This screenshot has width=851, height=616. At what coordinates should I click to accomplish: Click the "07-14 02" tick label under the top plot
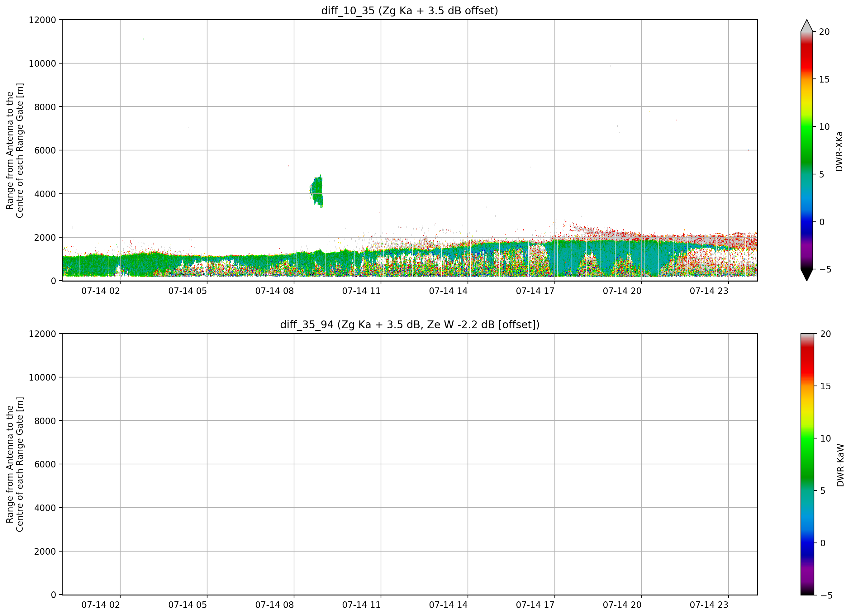(x=101, y=291)
